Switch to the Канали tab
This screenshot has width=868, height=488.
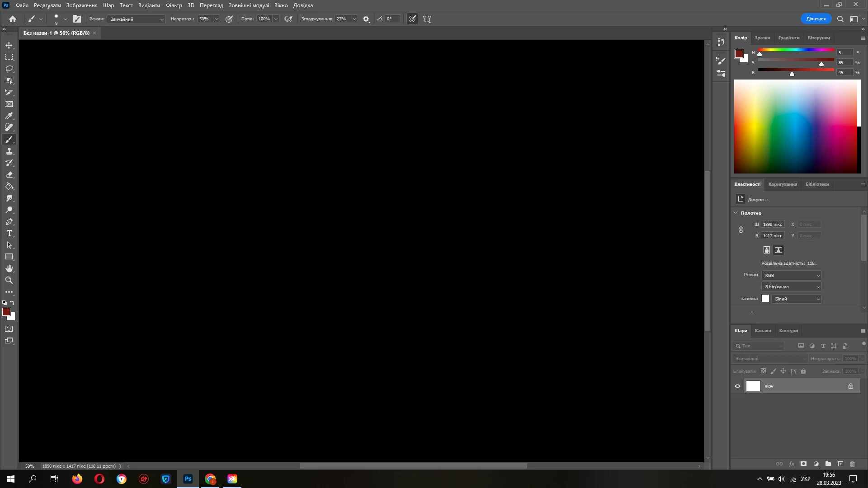click(x=763, y=331)
